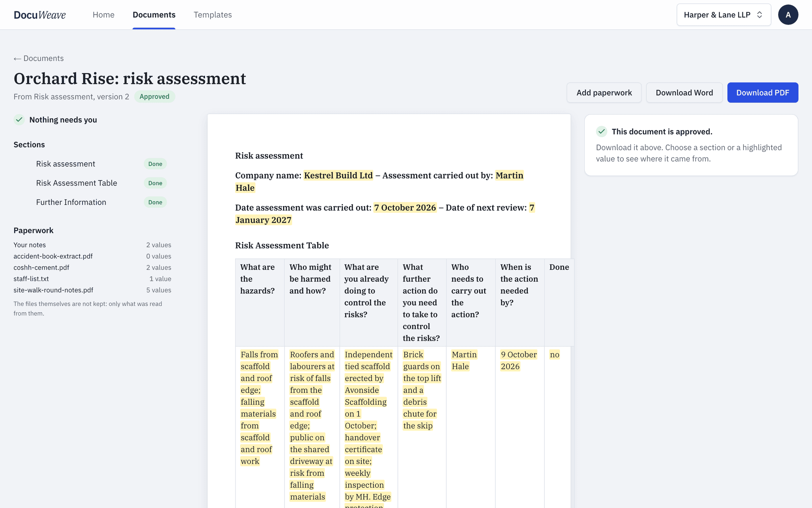Viewport: 812px width, 508px height.
Task: Download the document as Word
Action: (684, 92)
